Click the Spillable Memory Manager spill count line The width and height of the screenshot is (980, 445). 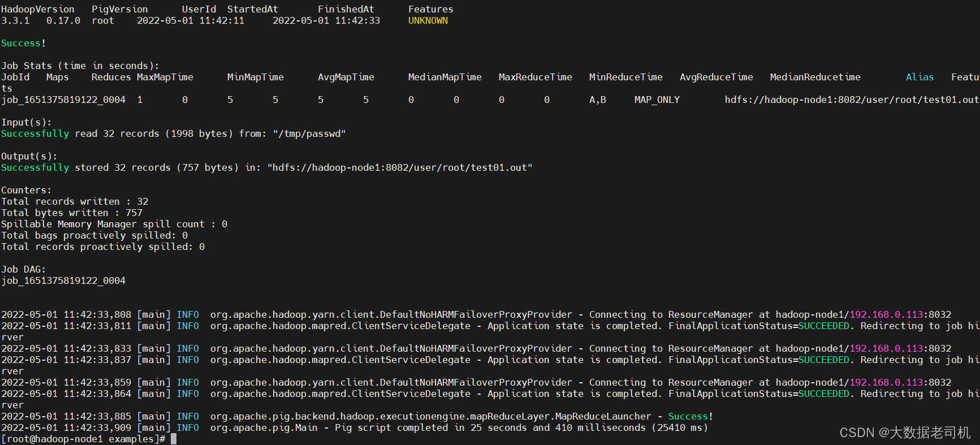coord(114,224)
